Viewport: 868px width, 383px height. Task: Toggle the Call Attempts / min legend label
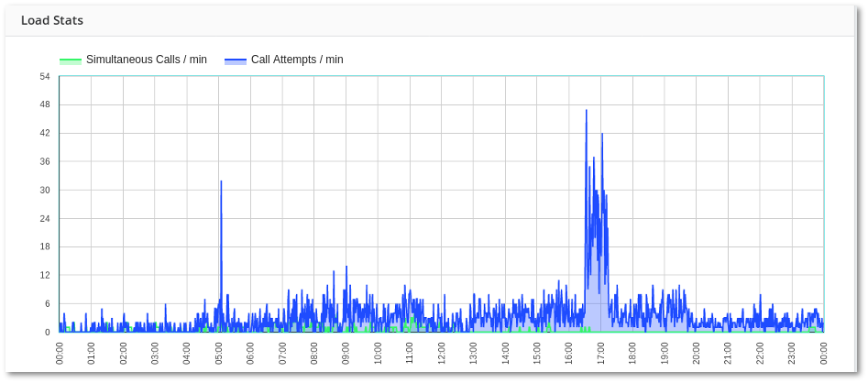click(296, 60)
